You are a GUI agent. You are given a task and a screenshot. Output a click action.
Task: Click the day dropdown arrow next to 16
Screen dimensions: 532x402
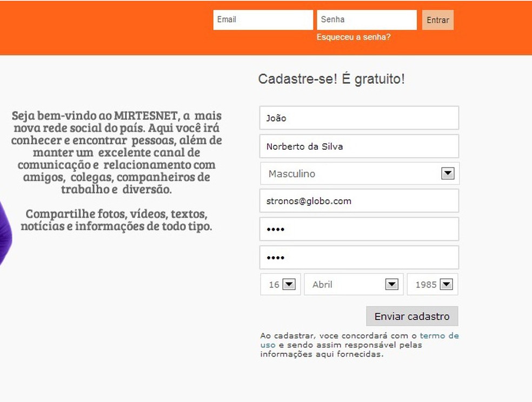click(x=290, y=284)
